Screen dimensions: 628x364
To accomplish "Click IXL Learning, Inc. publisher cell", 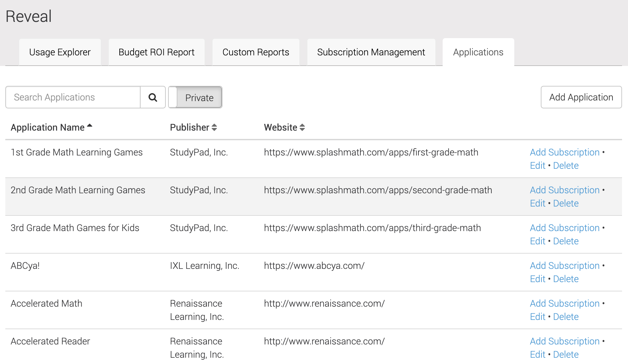I will point(205,266).
